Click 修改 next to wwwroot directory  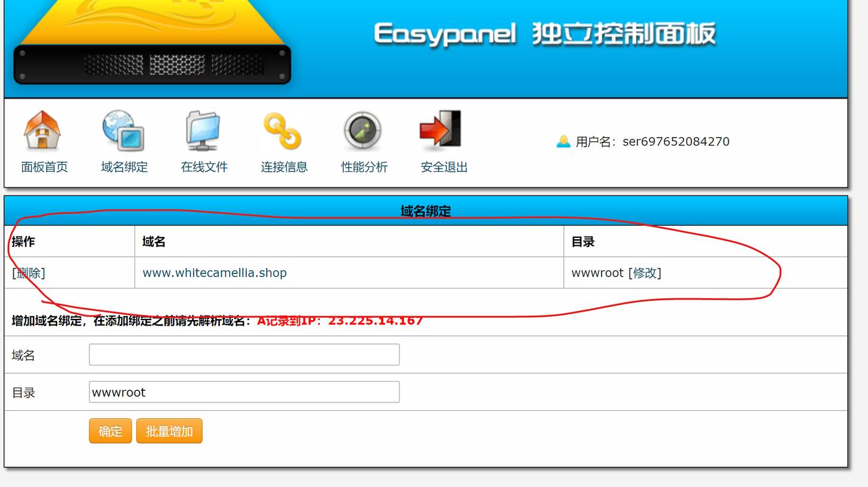(x=645, y=273)
